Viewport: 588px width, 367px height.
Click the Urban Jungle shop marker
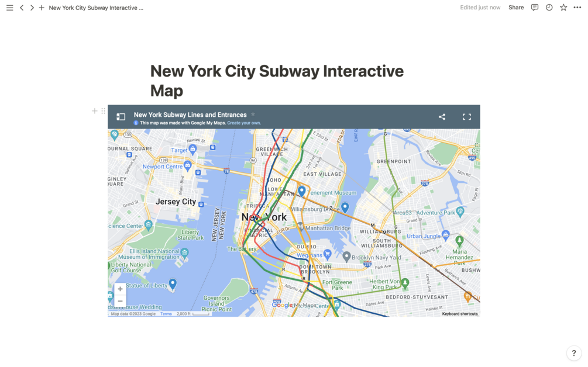(x=445, y=235)
